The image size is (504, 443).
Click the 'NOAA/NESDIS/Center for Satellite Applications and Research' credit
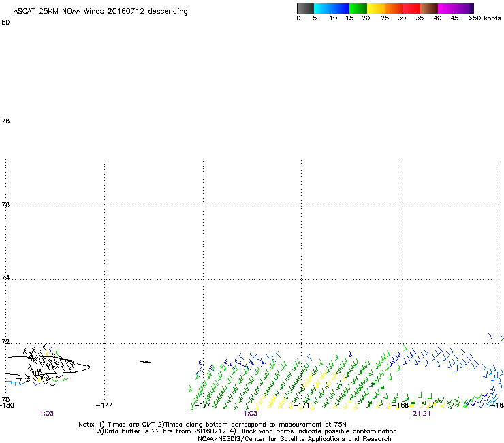[x=294, y=439]
